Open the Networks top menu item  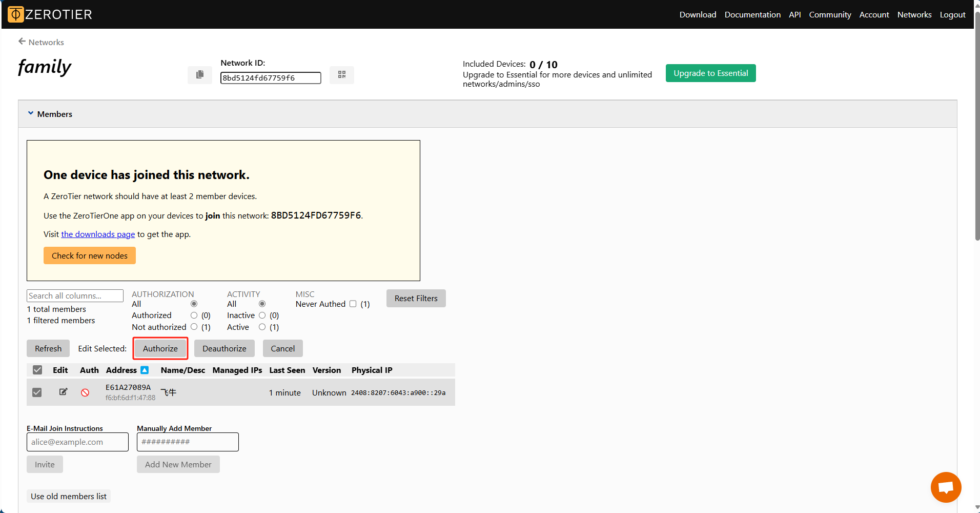(914, 14)
